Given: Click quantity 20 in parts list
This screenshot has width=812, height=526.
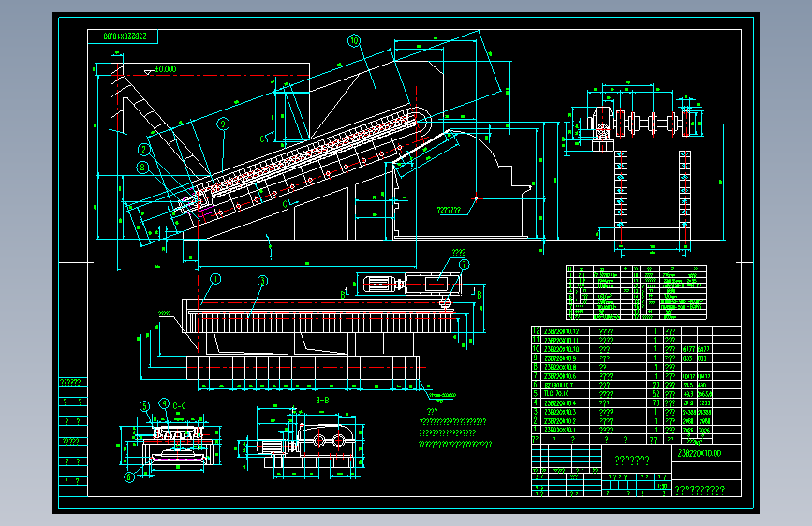Looking at the screenshot, I should click(x=657, y=386).
